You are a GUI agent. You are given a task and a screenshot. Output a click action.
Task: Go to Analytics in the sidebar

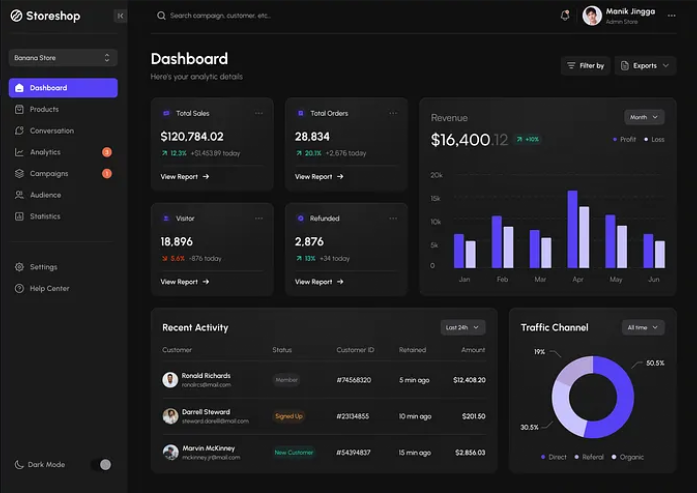[x=45, y=152]
